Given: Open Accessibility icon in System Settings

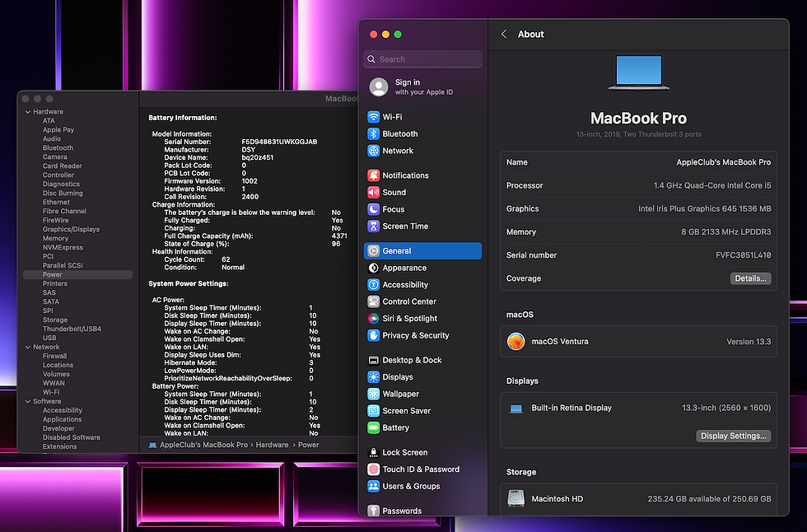Looking at the screenshot, I should pyautogui.click(x=373, y=285).
